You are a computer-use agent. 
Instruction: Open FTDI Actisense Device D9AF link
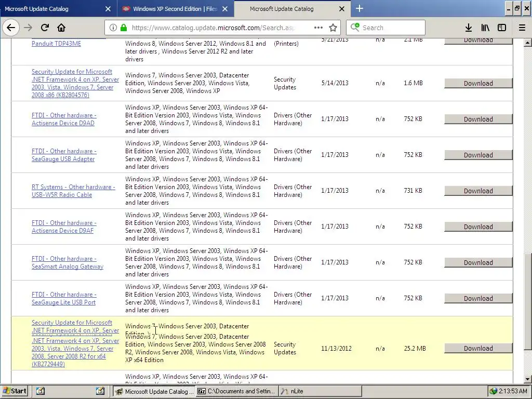(x=64, y=227)
